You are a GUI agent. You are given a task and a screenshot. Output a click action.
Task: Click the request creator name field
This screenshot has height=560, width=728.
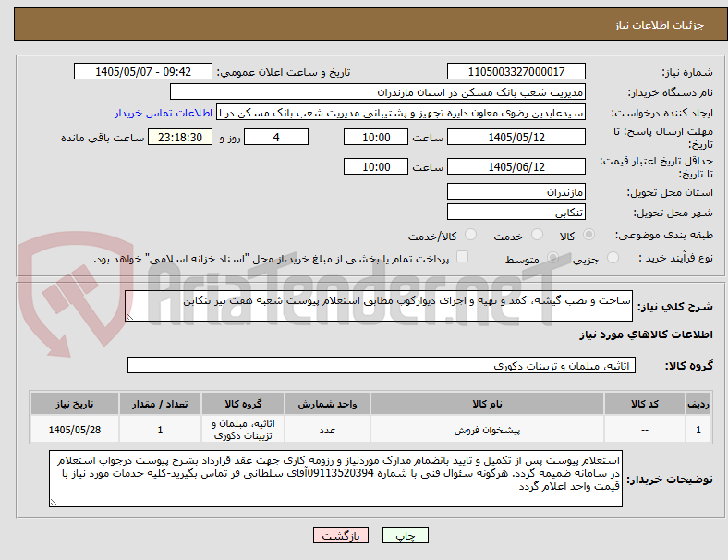tap(401, 113)
